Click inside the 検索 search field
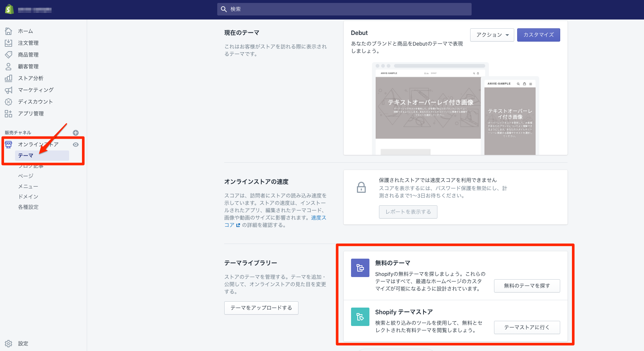The height and width of the screenshot is (351, 644). [344, 9]
